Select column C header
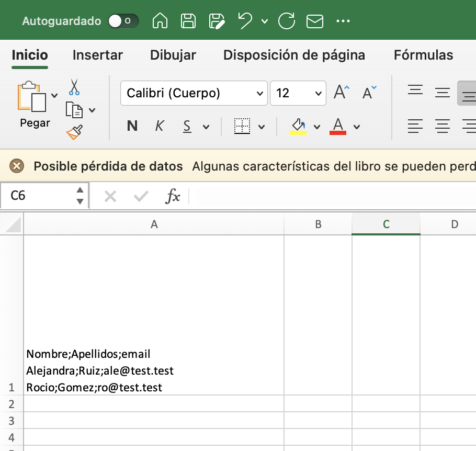476x451 pixels. pos(386,224)
